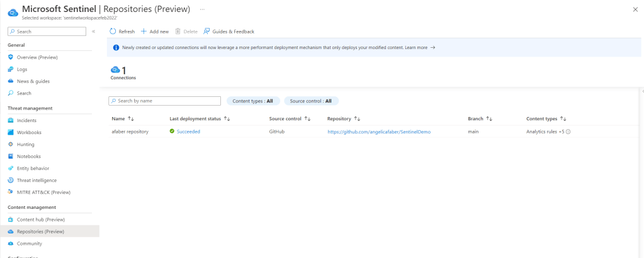Collapse the sidebar using the double chevron
Image resolution: width=644 pixels, height=258 pixels.
pyautogui.click(x=93, y=31)
